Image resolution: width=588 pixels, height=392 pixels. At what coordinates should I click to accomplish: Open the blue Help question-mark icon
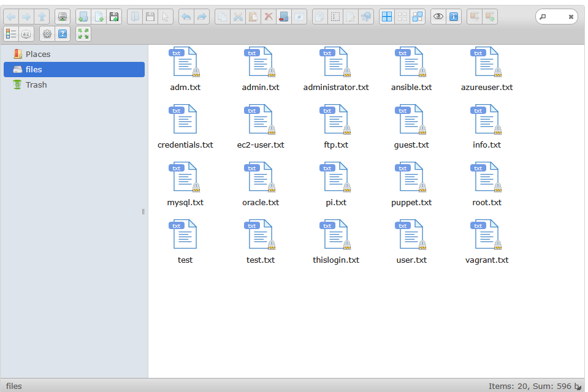point(63,34)
